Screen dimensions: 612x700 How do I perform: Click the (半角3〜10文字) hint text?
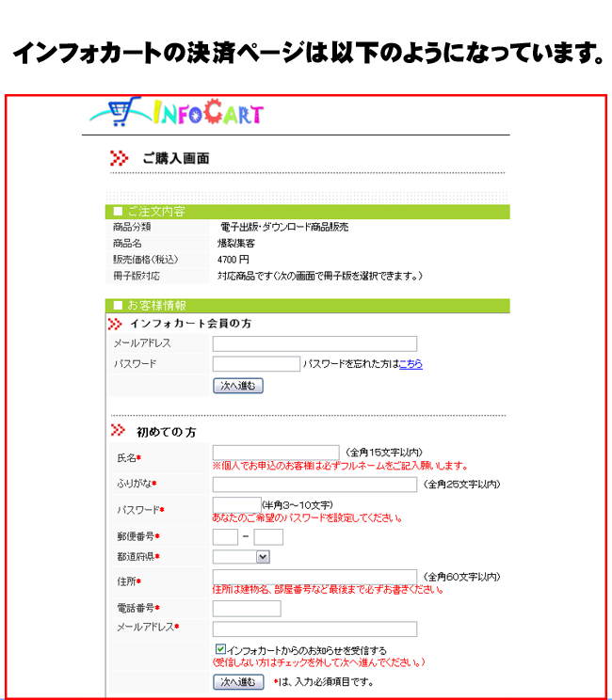[x=298, y=505]
